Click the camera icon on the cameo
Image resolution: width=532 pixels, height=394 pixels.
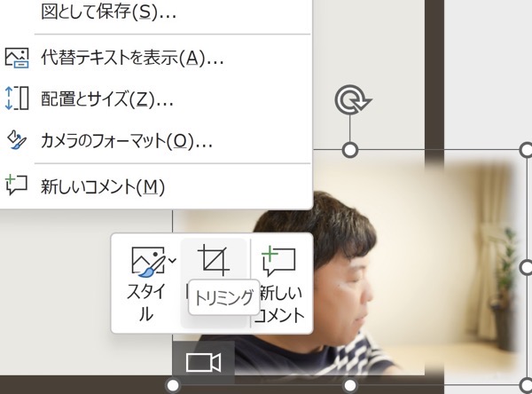pos(204,362)
